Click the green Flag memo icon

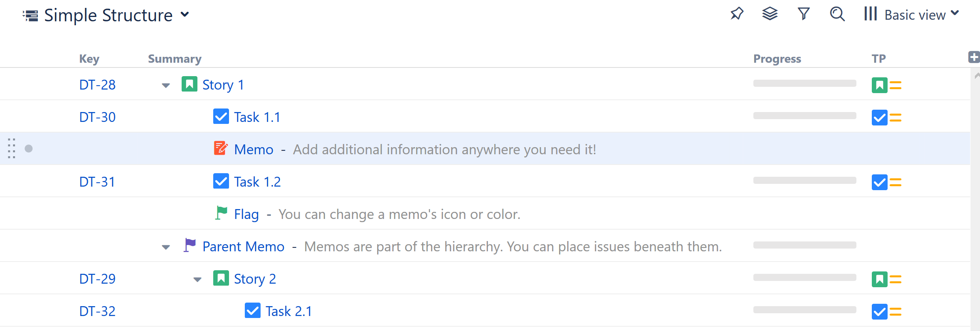(221, 213)
